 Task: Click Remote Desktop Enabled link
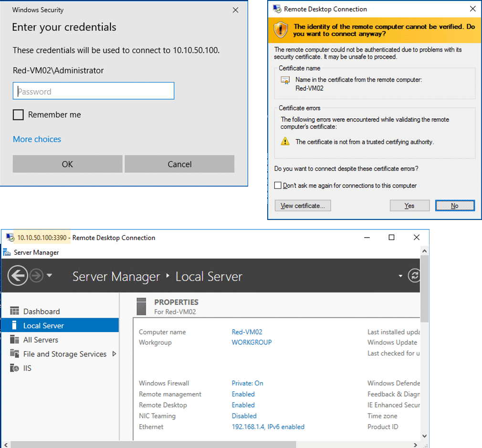[x=243, y=405]
